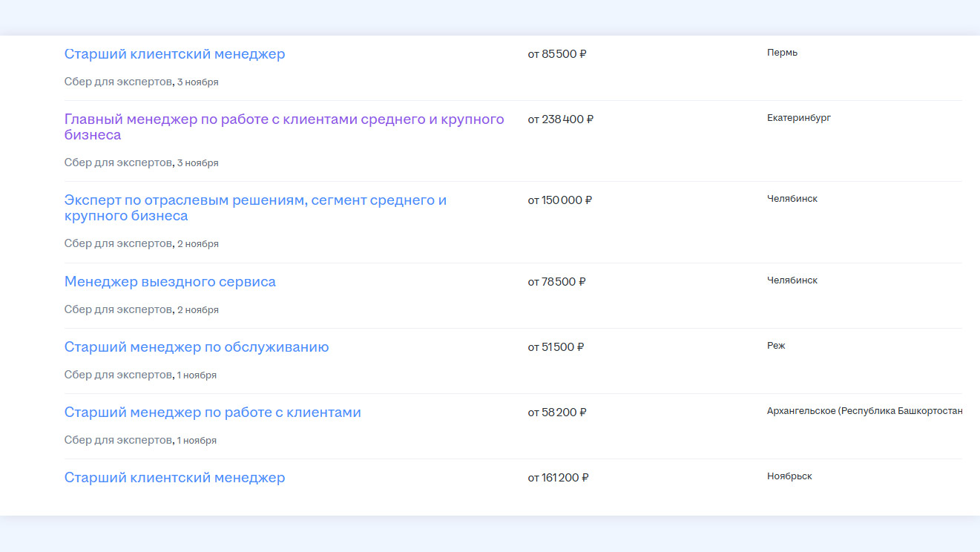Click the city label 'Екатеринбург'

coord(798,118)
